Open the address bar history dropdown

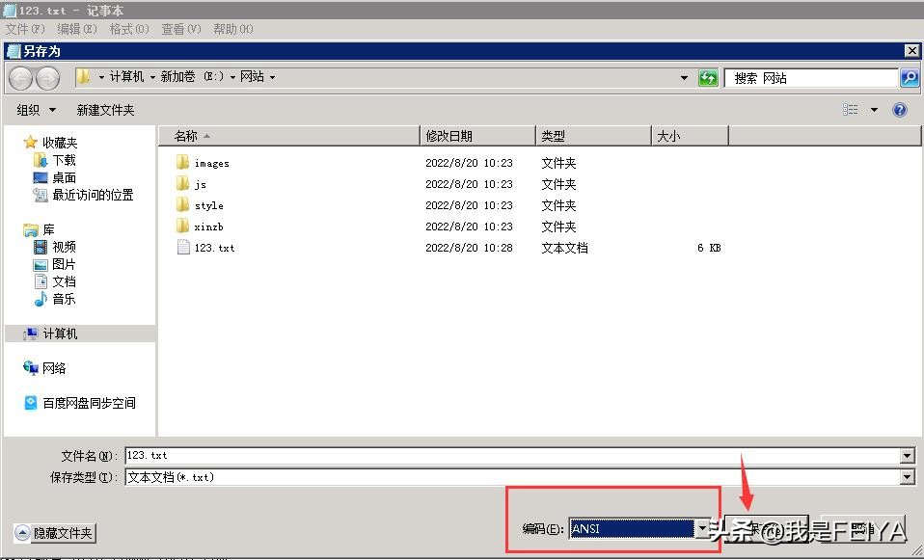(684, 78)
